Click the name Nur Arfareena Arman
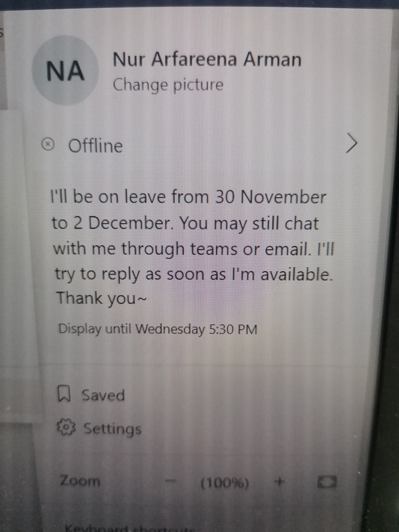This screenshot has width=399, height=532. [x=207, y=60]
